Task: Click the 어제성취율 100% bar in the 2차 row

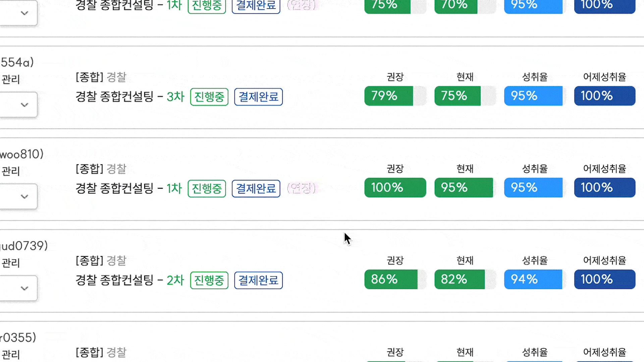Action: 604,279
